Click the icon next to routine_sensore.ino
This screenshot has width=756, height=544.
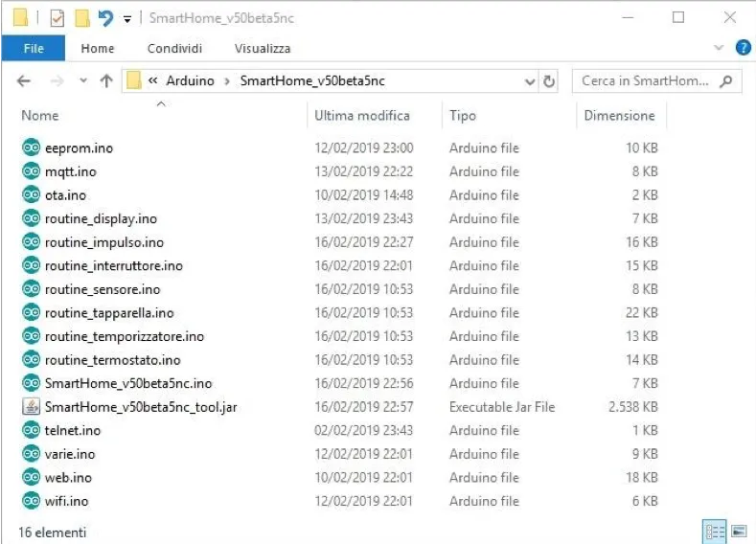[32, 289]
